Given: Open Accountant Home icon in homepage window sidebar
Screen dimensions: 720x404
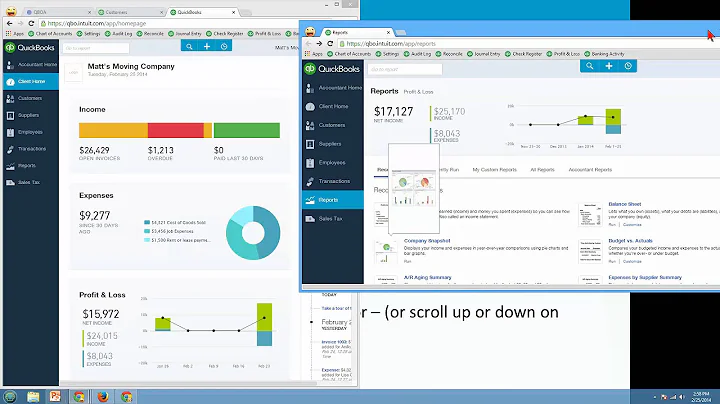Looking at the screenshot, I should pos(11,65).
